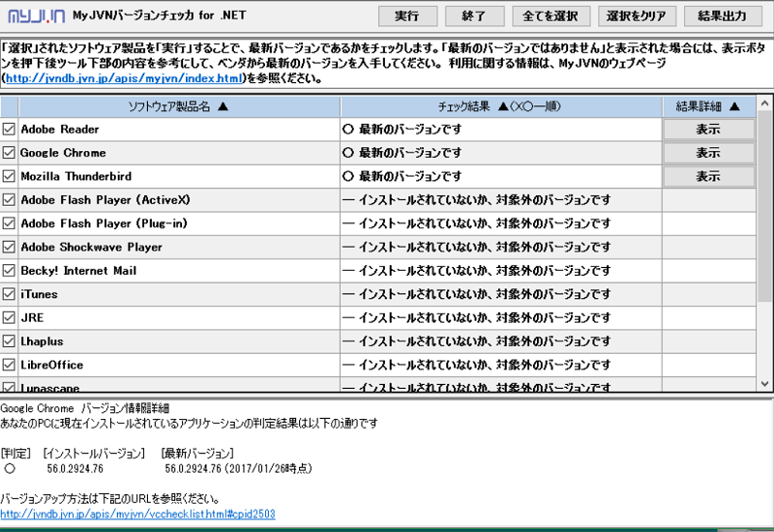Select Adobe Flash Player (ActiveX) row name

tap(105, 200)
